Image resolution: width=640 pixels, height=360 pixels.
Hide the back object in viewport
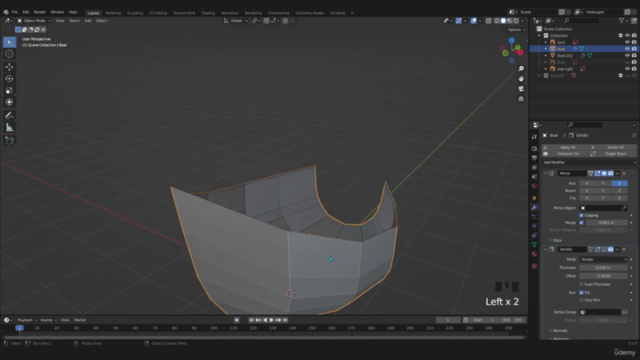point(627,42)
